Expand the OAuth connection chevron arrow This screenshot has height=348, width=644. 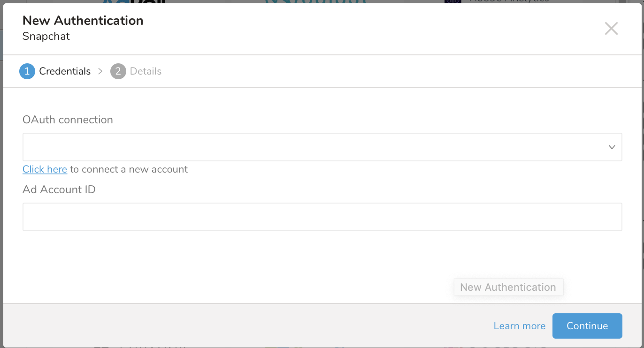pyautogui.click(x=612, y=147)
